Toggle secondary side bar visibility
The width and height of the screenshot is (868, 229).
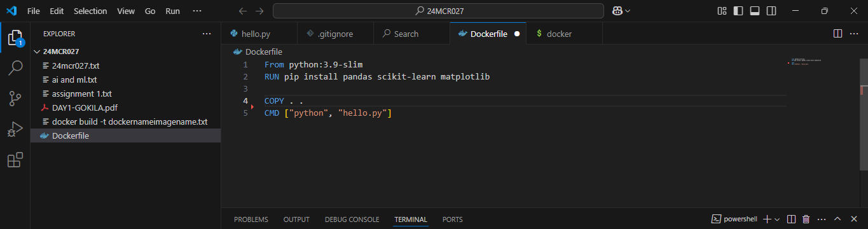pyautogui.click(x=771, y=11)
